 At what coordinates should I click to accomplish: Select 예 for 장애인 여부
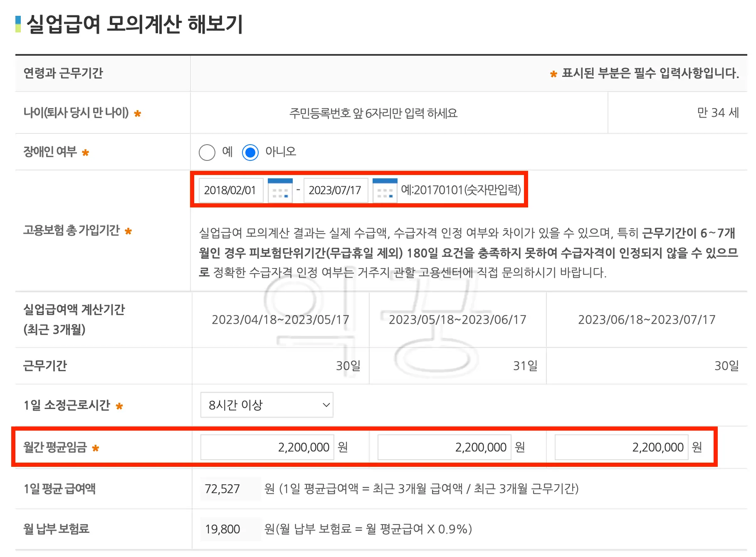[207, 152]
